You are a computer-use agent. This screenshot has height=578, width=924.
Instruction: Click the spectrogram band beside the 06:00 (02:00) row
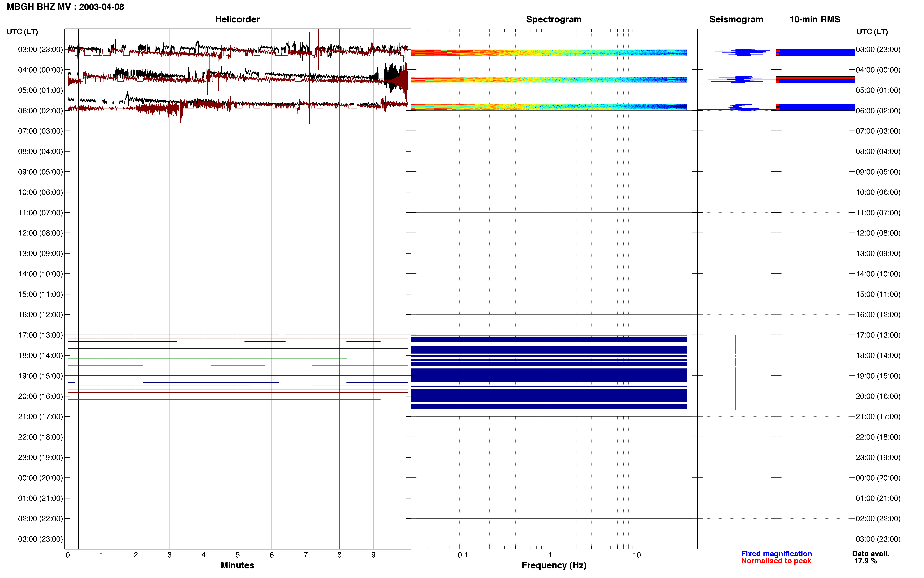(x=549, y=107)
